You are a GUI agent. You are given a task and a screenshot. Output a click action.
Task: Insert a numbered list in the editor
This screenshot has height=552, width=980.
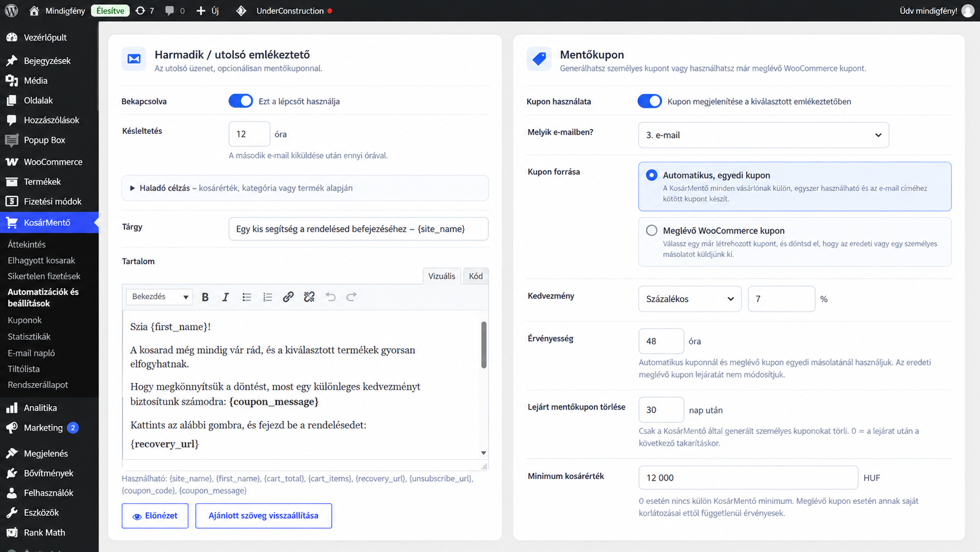click(267, 297)
